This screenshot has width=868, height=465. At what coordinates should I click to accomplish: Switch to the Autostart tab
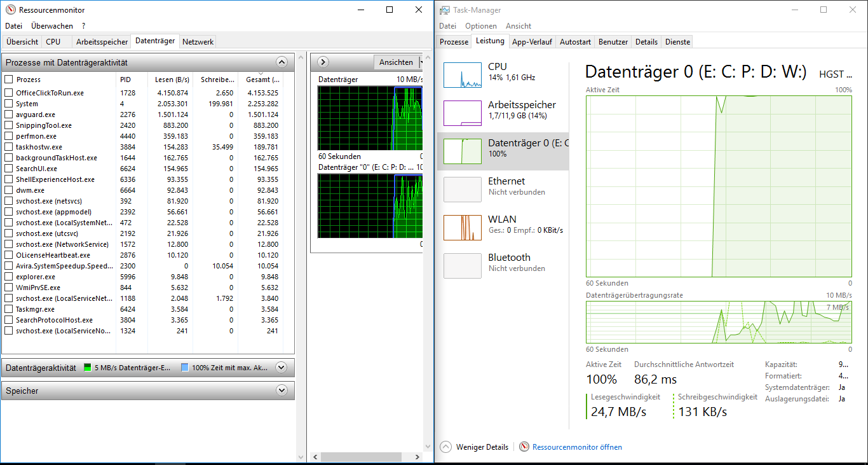click(x=575, y=41)
